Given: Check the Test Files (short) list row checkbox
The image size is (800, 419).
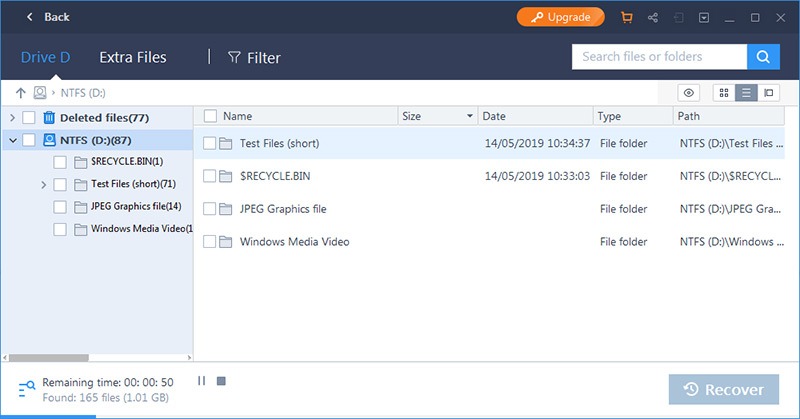Looking at the screenshot, I should pos(209,143).
